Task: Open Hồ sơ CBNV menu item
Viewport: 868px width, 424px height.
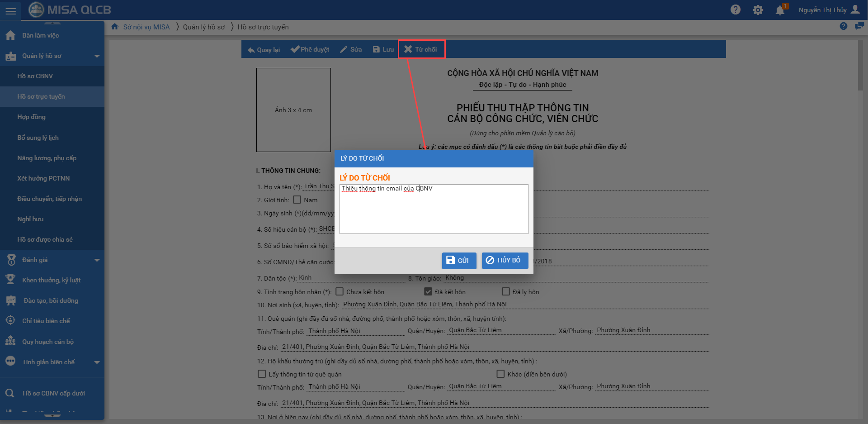Action: [35, 76]
